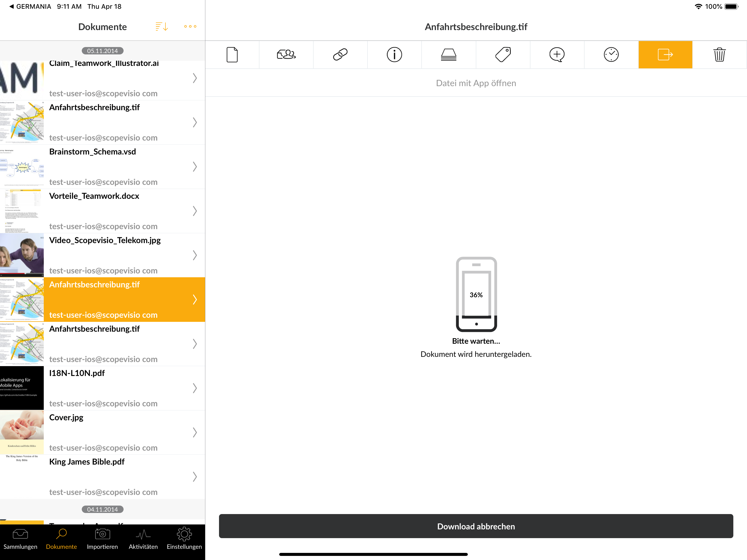Switch to Importieren tab

(102, 539)
